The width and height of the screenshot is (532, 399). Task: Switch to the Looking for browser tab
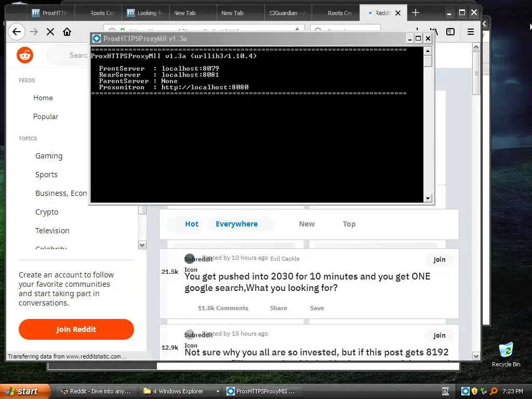[x=145, y=13]
